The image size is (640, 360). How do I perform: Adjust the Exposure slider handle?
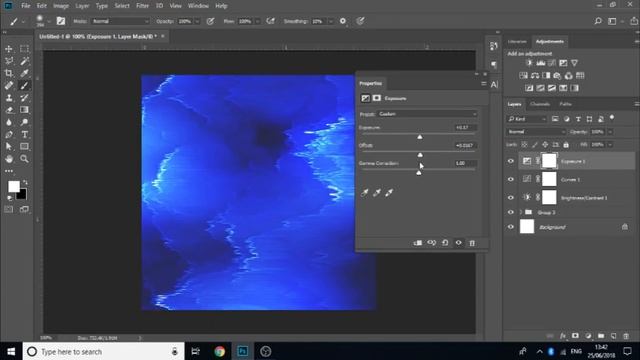point(420,137)
